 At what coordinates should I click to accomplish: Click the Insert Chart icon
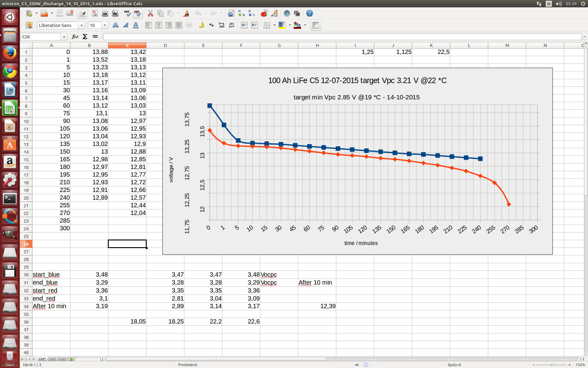click(x=264, y=13)
